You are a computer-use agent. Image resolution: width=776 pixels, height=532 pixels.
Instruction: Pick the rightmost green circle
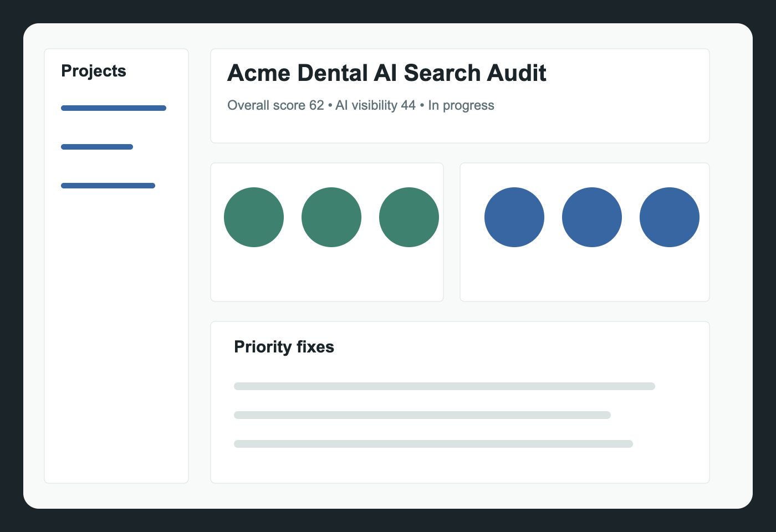(409, 217)
